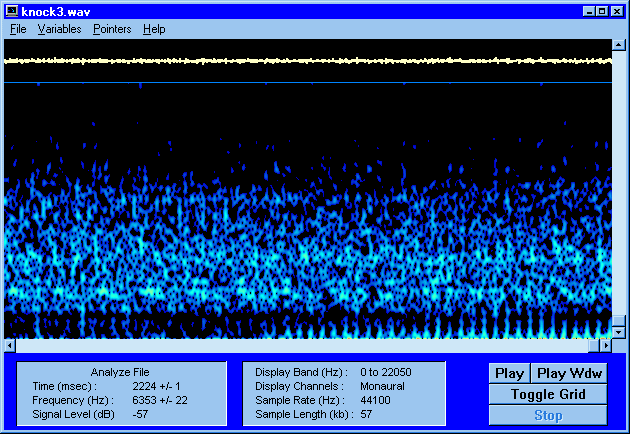The height and width of the screenshot is (434, 630).
Task: Click the 'Display Band (Hz) :' label
Action: click(301, 372)
